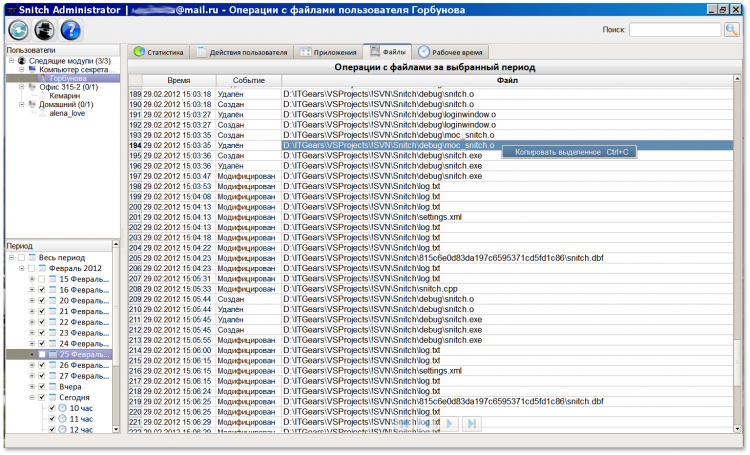
Task: Sort by the Событие column header
Action: (249, 80)
